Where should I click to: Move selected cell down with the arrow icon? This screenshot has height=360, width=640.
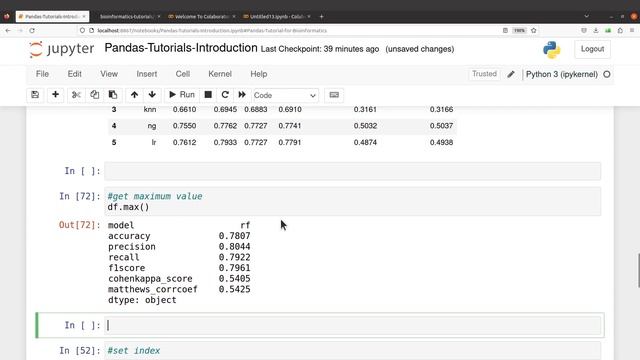click(152, 95)
